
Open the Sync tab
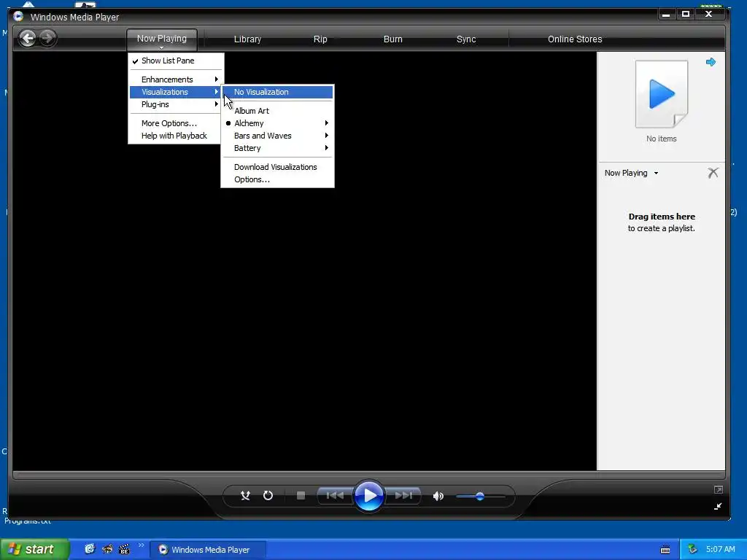point(466,39)
